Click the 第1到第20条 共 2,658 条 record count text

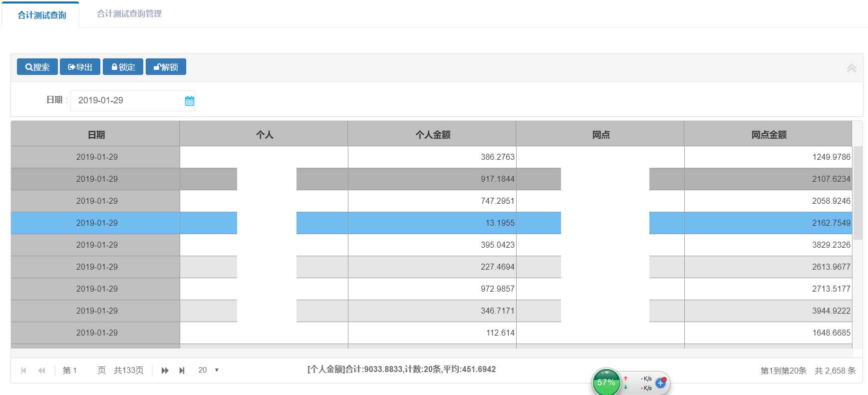click(808, 371)
